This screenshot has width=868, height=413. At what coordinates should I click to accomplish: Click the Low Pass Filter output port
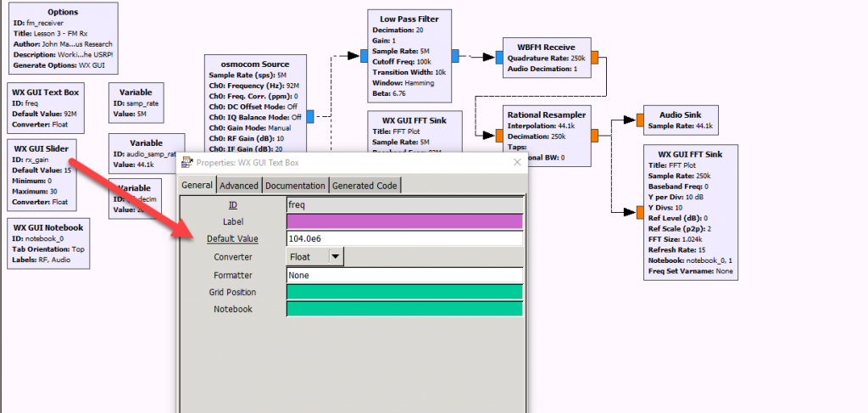pyautogui.click(x=455, y=56)
